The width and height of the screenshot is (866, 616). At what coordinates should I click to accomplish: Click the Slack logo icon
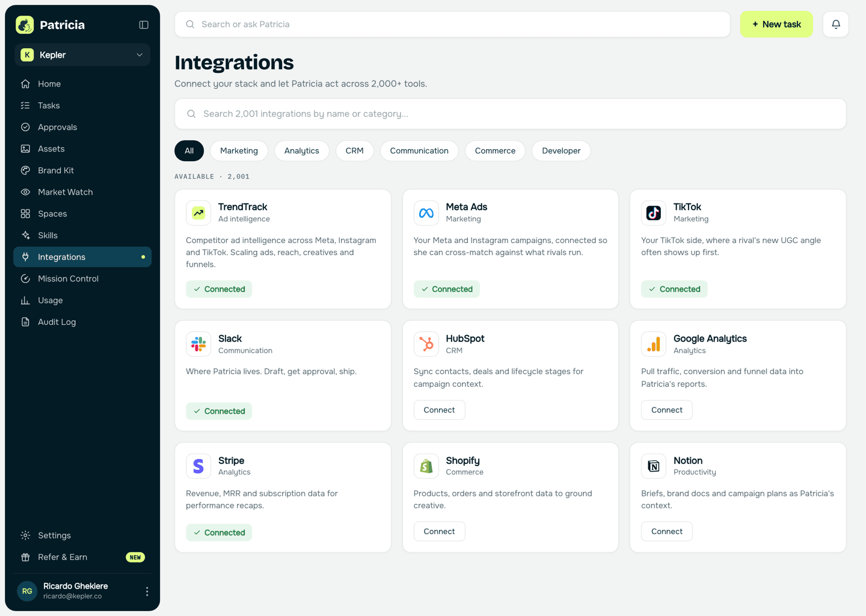198,344
